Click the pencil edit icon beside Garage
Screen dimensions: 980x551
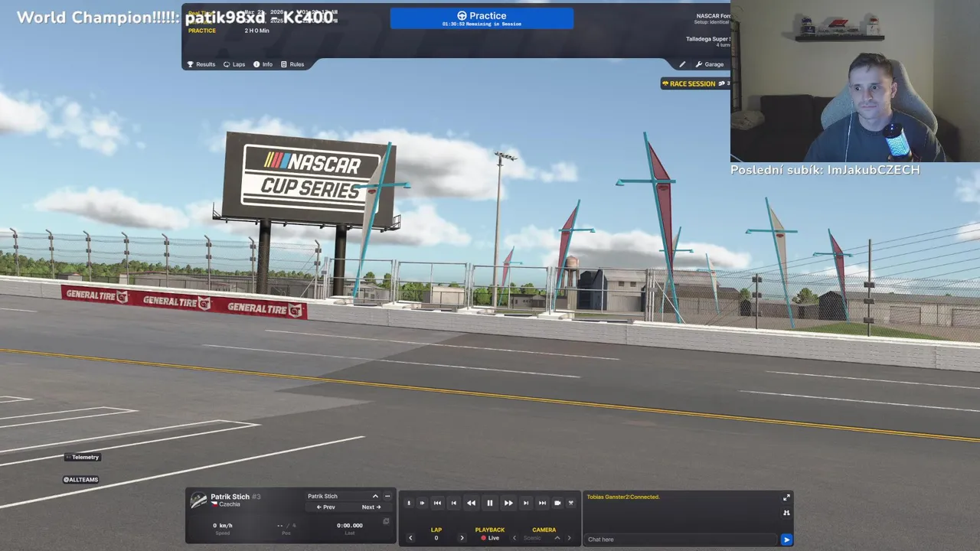pyautogui.click(x=682, y=64)
